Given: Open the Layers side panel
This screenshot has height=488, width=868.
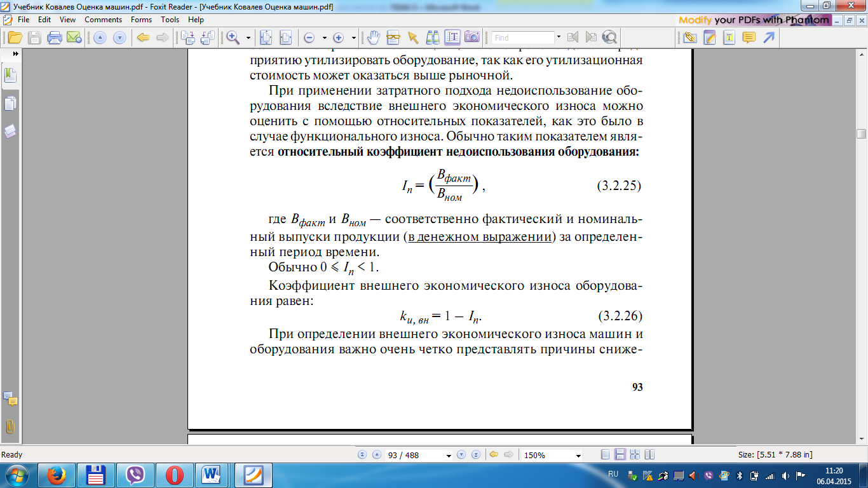Looking at the screenshot, I should tap(10, 131).
